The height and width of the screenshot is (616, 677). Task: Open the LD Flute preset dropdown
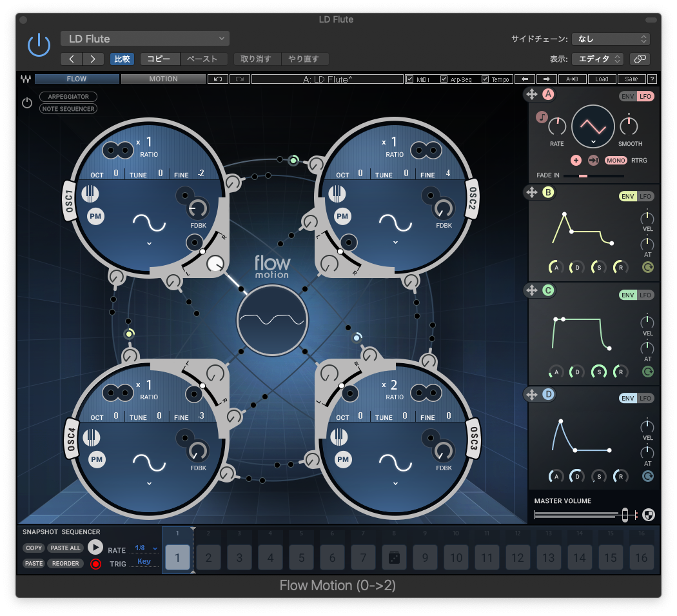(x=144, y=39)
